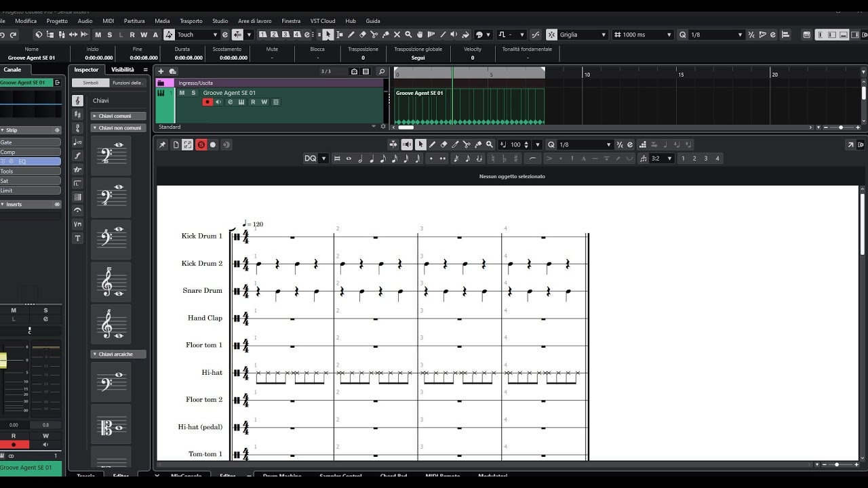Move the channel volume fader
Screen dimensions: 868x488
coord(3,361)
